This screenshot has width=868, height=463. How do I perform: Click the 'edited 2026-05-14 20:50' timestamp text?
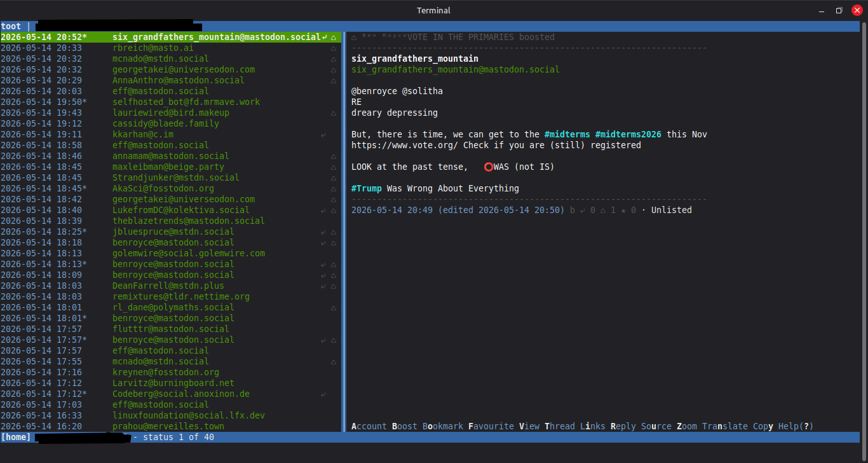pos(501,210)
